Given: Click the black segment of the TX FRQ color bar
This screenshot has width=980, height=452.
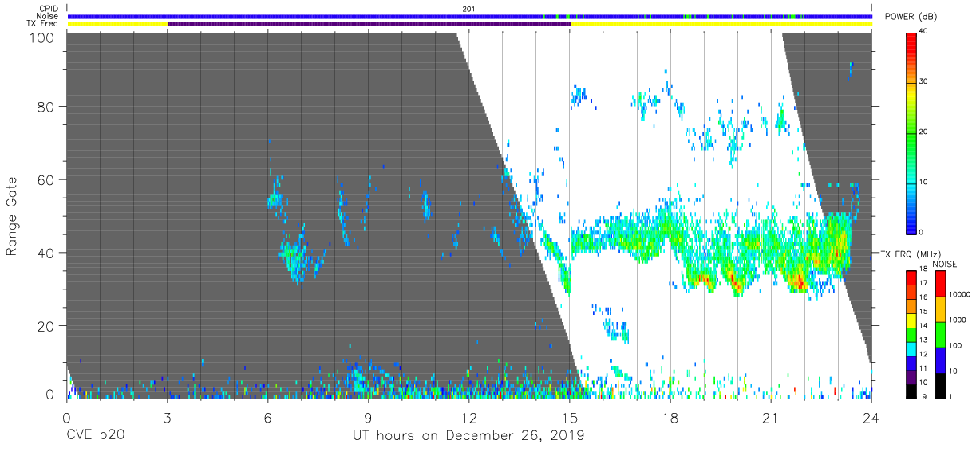Looking at the screenshot, I should [x=912, y=391].
